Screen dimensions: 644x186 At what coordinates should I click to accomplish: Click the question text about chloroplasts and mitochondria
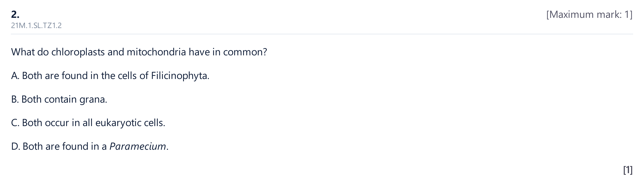(x=139, y=52)
